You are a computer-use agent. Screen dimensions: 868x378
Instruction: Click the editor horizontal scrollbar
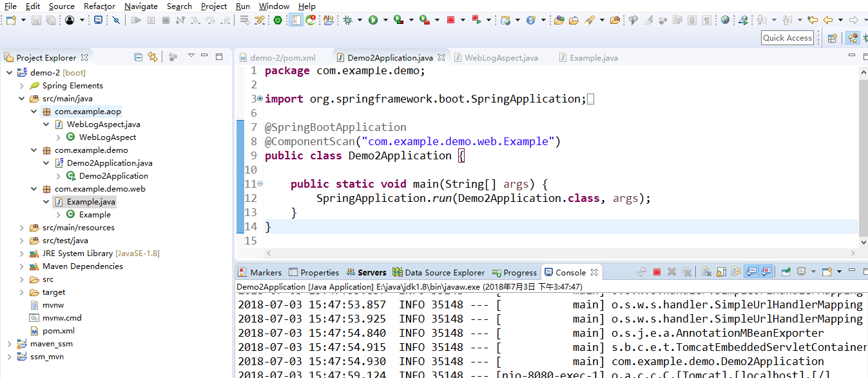[x=561, y=254]
